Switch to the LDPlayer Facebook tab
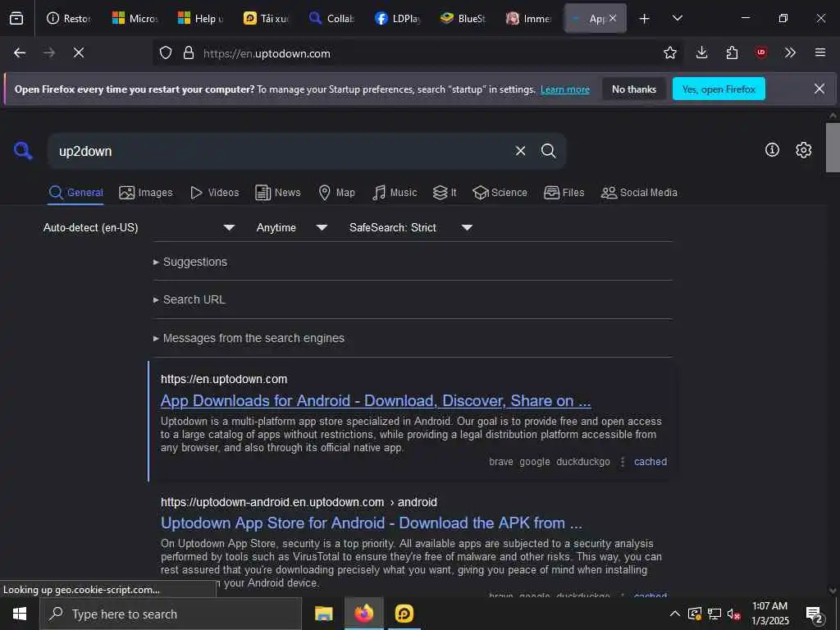Viewport: 840px width, 630px height. coord(398,19)
